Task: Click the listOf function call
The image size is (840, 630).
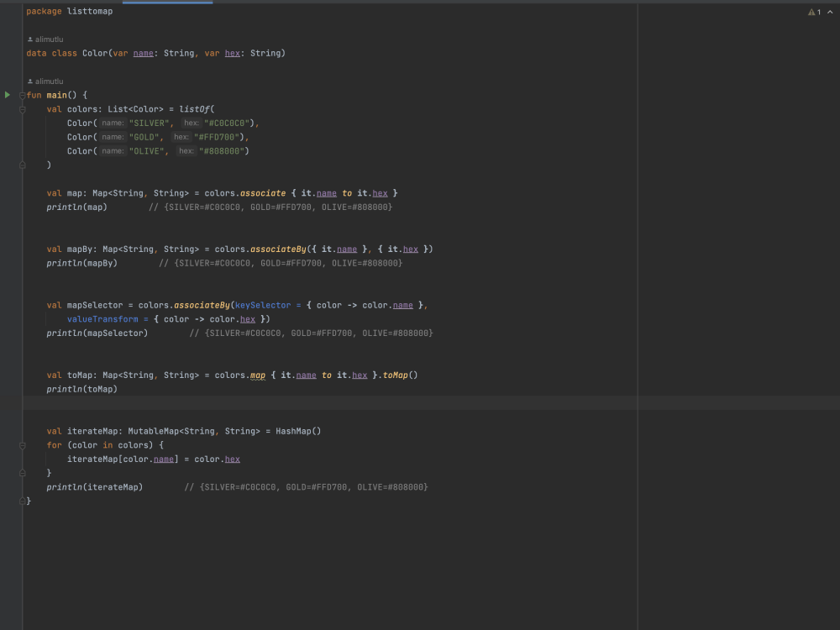Action: pos(194,109)
